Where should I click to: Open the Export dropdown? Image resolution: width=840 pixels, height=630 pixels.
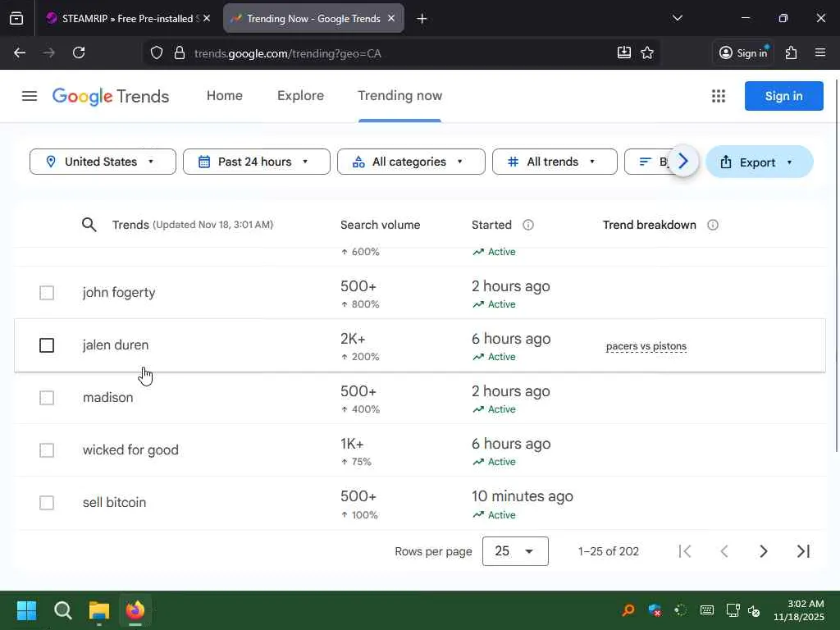[759, 162]
